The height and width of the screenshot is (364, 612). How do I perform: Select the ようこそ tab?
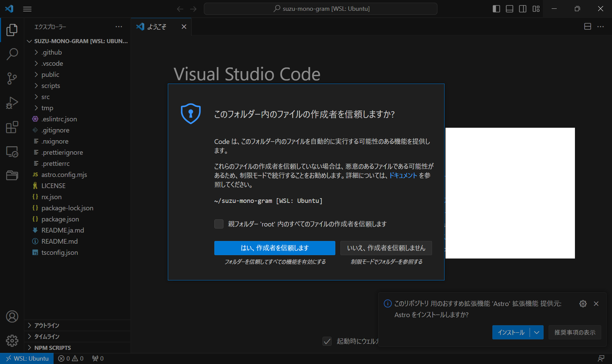[x=157, y=27]
